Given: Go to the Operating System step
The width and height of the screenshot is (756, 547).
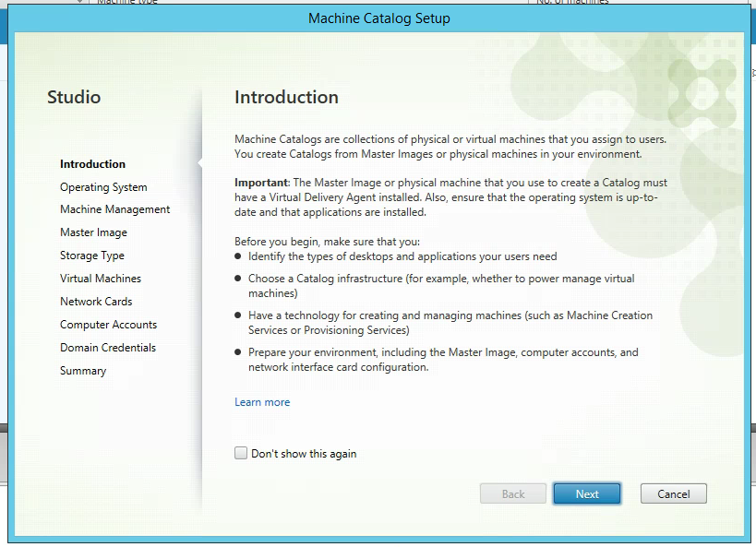Looking at the screenshot, I should [103, 187].
